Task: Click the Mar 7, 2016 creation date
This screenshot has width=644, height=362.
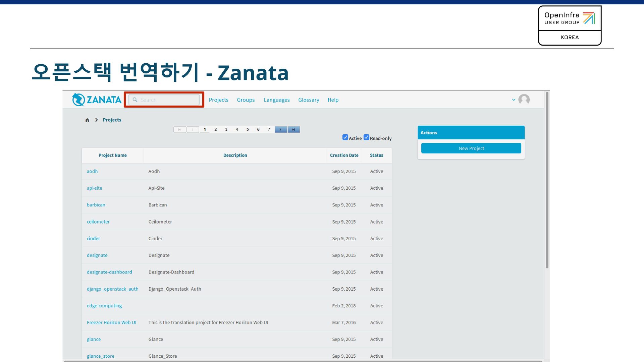Action: click(344, 322)
